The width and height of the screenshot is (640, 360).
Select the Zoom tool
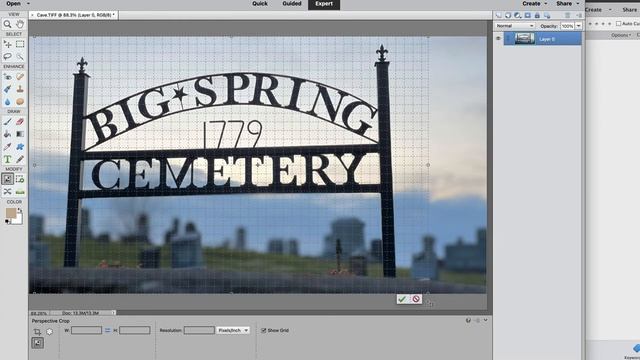pyautogui.click(x=7, y=24)
